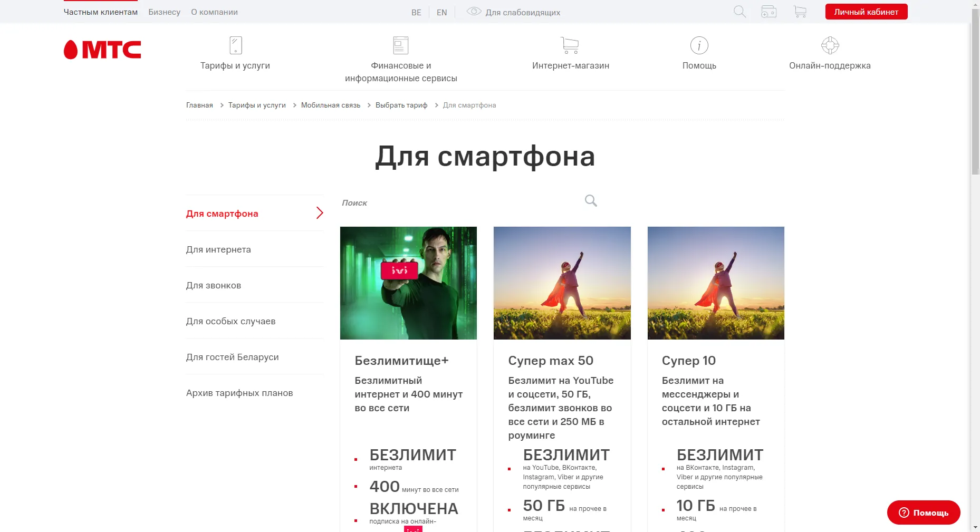Click the site search magnifier in the top bar

point(740,12)
